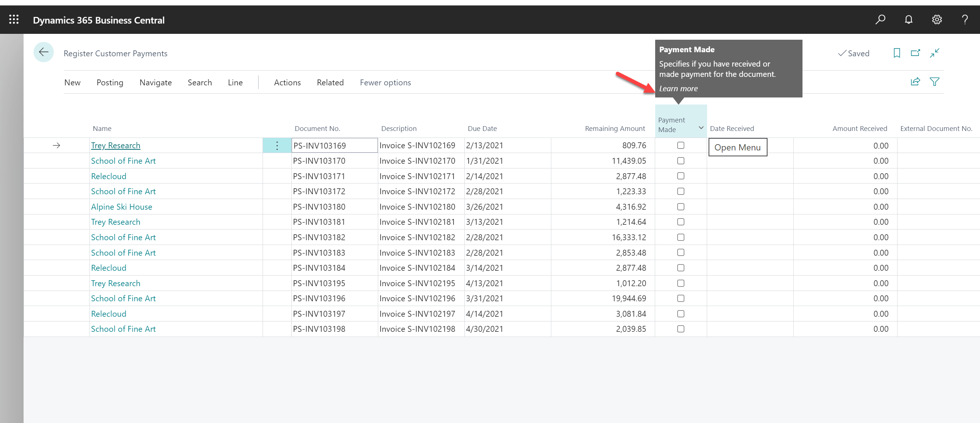This screenshot has height=423, width=980.
Task: Open the Actions menu
Action: point(287,82)
